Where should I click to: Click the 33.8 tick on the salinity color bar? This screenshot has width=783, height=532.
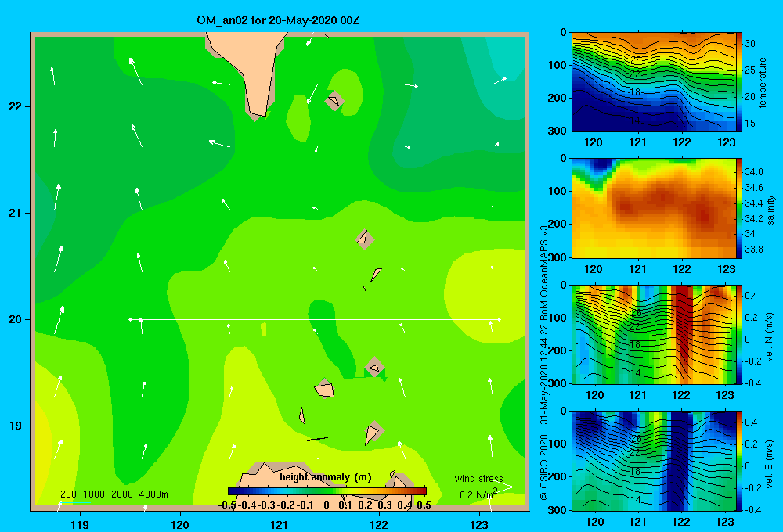coord(753,249)
